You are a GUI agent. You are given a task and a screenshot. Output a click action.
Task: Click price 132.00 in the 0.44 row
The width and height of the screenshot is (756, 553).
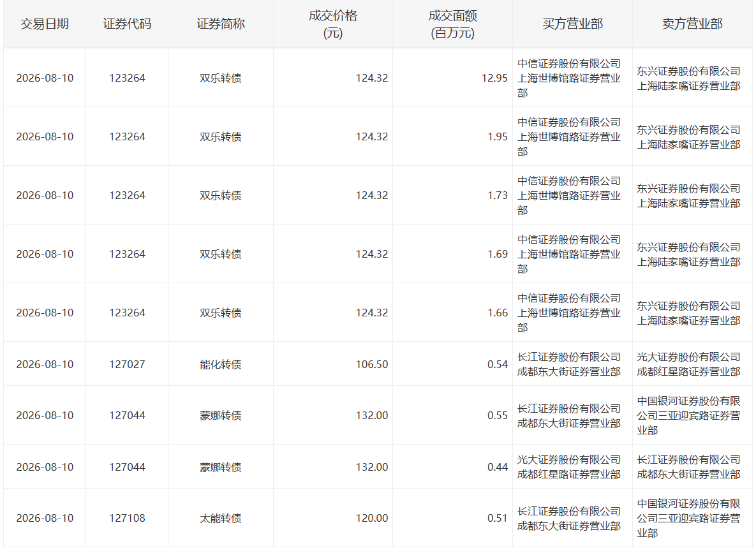pyautogui.click(x=372, y=467)
